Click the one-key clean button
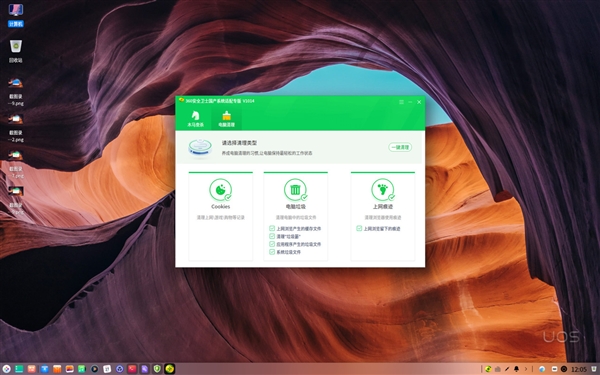The height and width of the screenshot is (375, 600). tap(400, 147)
